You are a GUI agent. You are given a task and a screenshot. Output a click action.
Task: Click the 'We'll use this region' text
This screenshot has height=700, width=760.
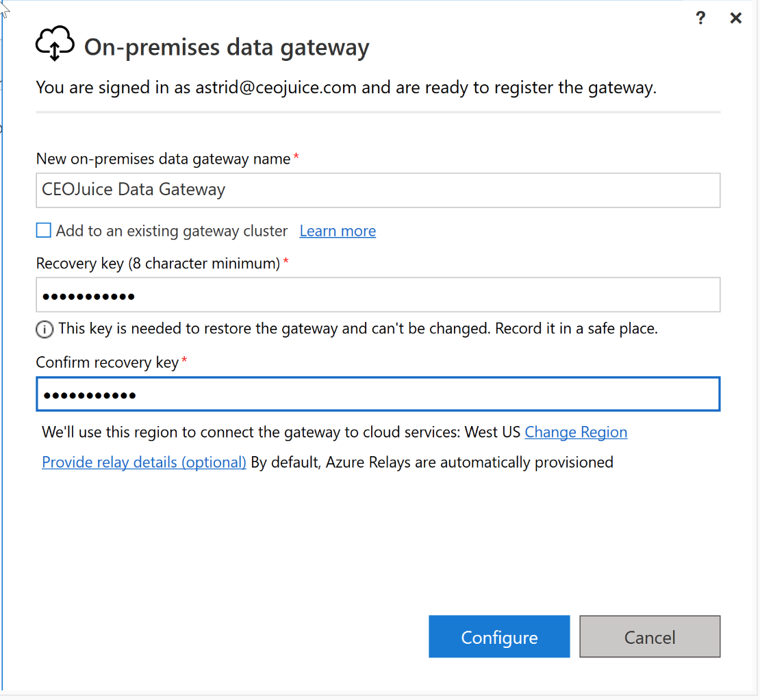click(x=281, y=432)
